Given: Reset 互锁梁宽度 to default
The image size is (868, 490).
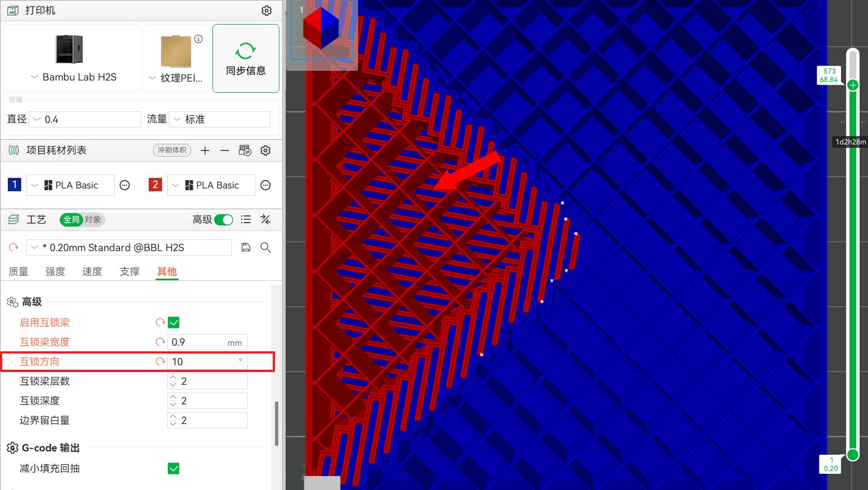Looking at the screenshot, I should tap(160, 342).
